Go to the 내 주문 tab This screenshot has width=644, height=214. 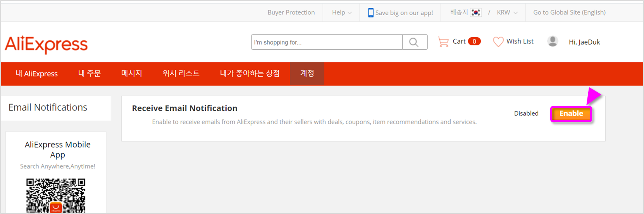coord(90,74)
